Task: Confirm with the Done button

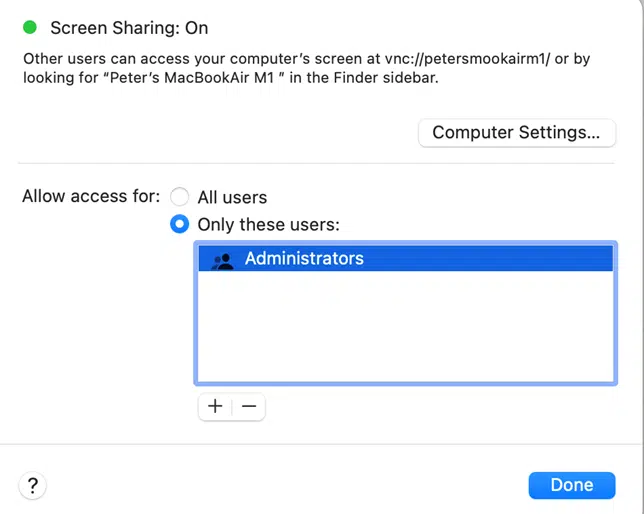Action: [x=572, y=485]
